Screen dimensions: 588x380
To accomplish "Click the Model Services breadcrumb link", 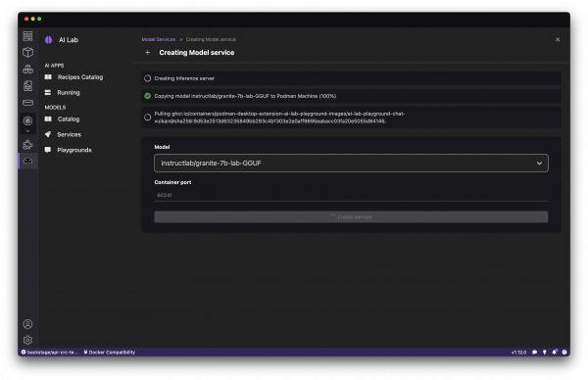I will tap(158, 39).
